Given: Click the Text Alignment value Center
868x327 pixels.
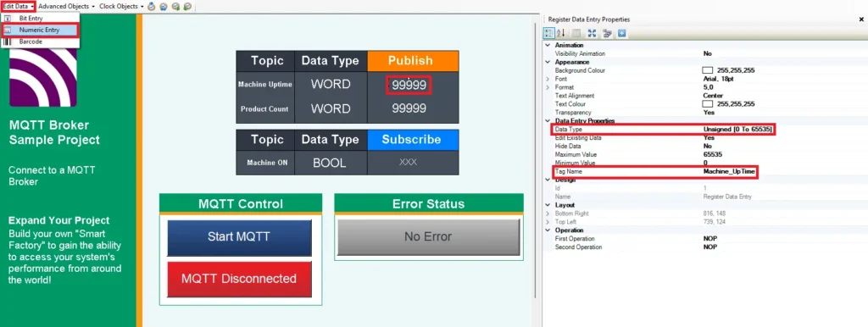Looking at the screenshot, I should [x=712, y=96].
